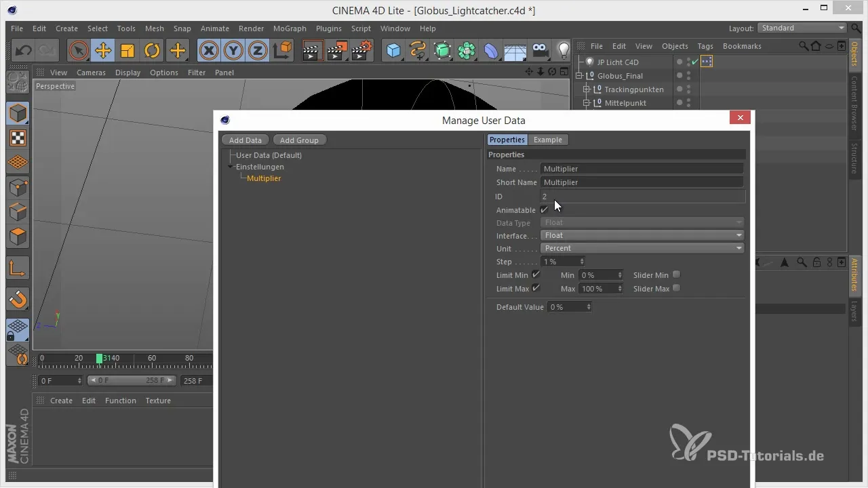Open the spline pen tools icon
This screenshot has height=488, width=868.
418,50
